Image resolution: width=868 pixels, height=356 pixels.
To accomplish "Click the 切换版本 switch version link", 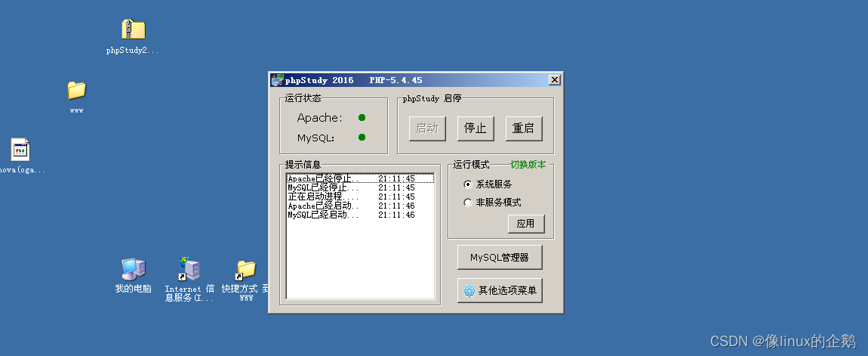I will click(x=528, y=165).
